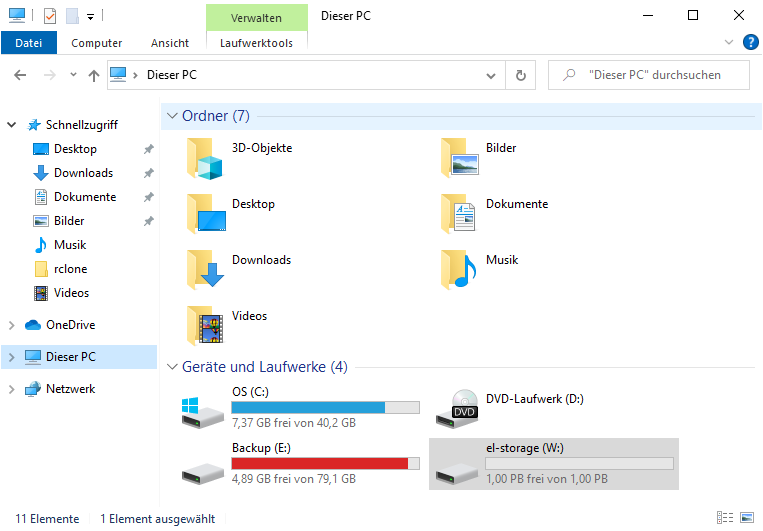The width and height of the screenshot is (763, 531).
Task: Click the Help question mark icon
Action: (x=750, y=42)
